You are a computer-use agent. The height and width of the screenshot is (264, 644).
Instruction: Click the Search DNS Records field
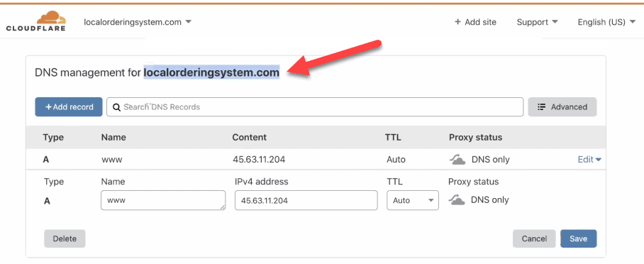[315, 107]
